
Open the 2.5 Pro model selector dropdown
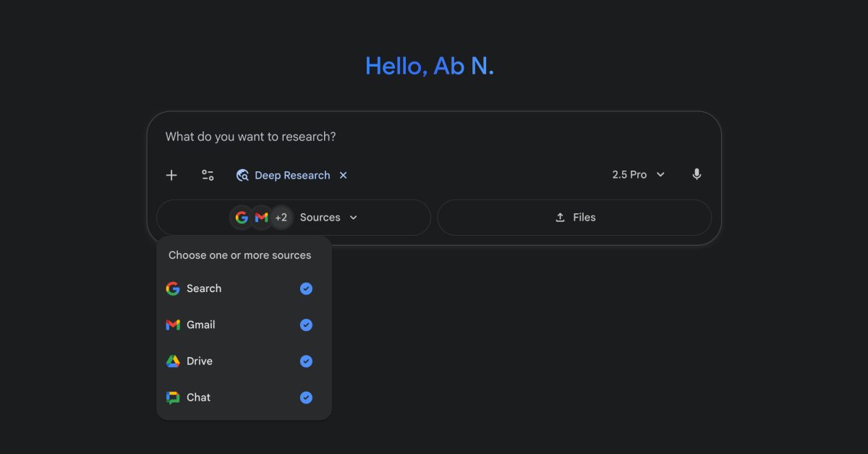(x=638, y=174)
